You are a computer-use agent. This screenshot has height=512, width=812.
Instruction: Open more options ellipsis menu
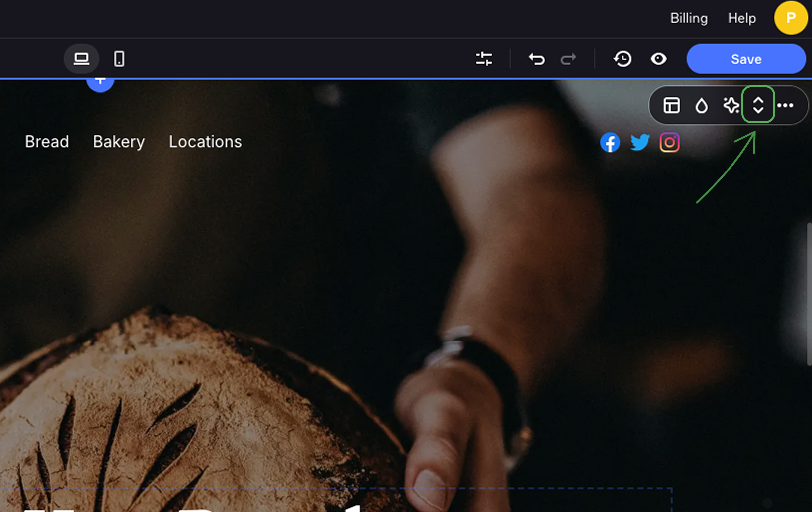785,105
